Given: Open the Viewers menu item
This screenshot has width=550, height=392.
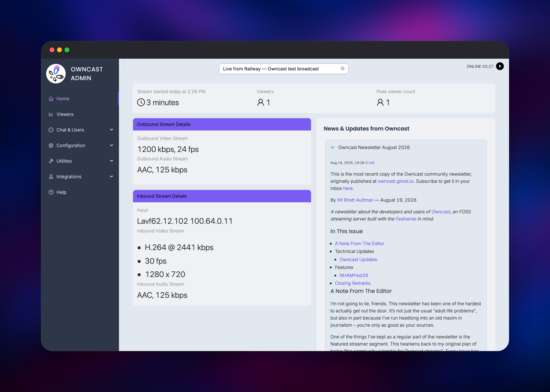Looking at the screenshot, I should click(80, 114).
